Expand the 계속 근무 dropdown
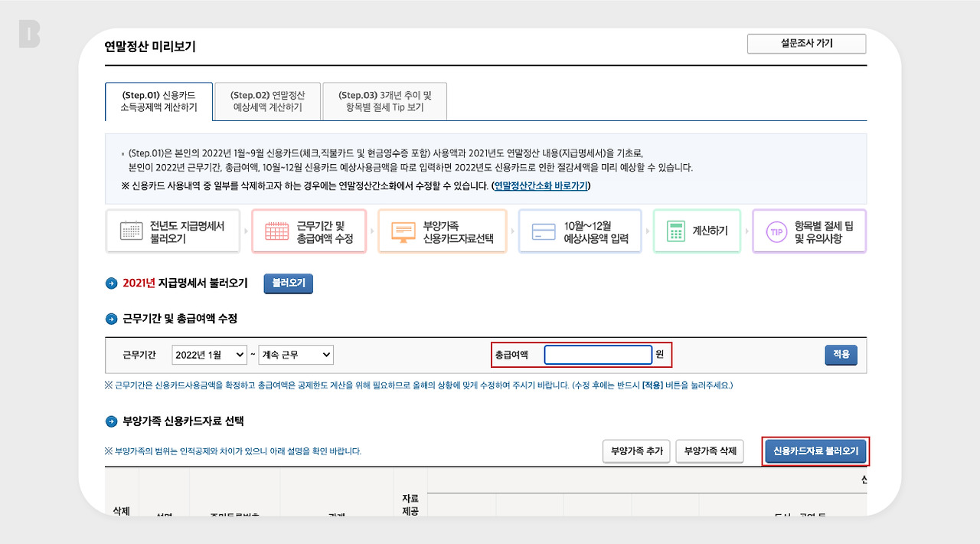 coord(296,355)
